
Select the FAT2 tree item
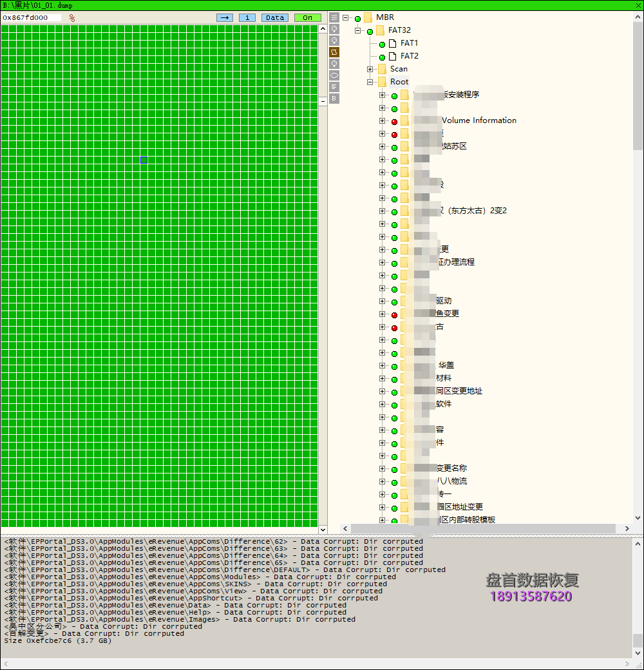click(409, 56)
